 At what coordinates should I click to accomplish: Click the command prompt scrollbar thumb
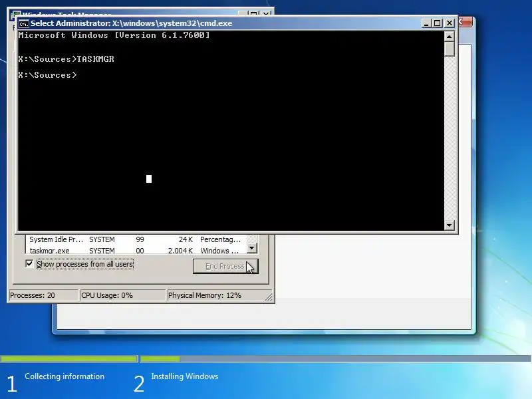[450, 49]
